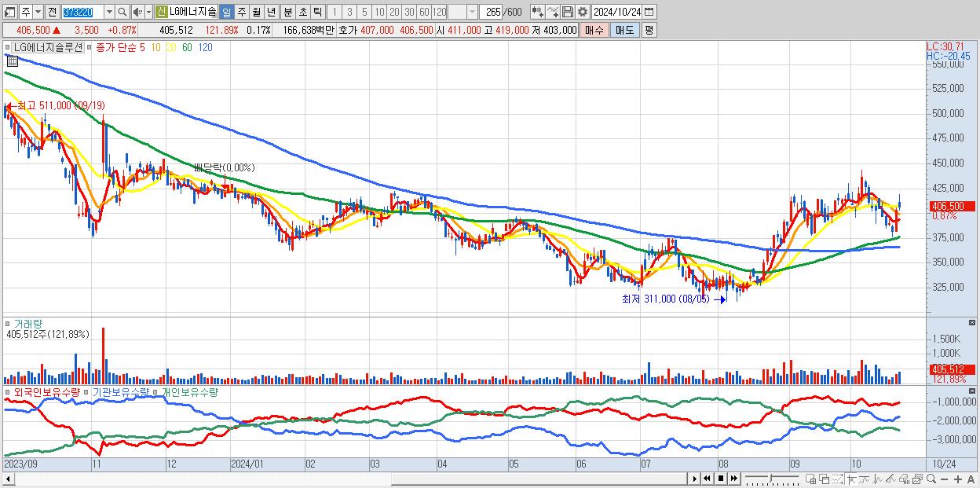
Task: Click the 개인보유수량 legend label
Action: coord(190,391)
